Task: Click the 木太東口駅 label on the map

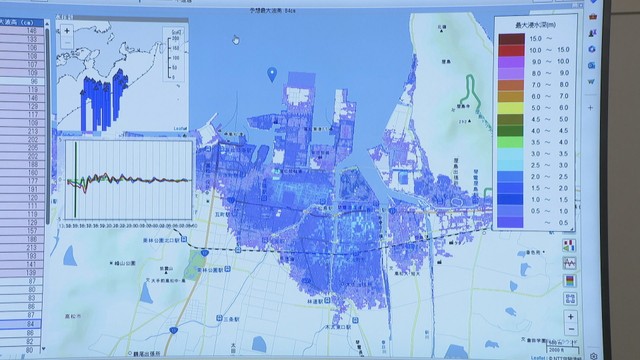Action: click(x=338, y=327)
